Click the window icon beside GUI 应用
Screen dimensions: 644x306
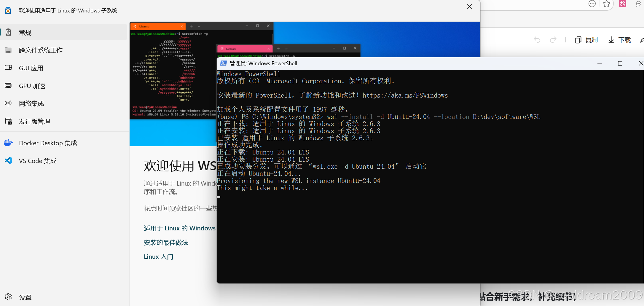[8, 68]
